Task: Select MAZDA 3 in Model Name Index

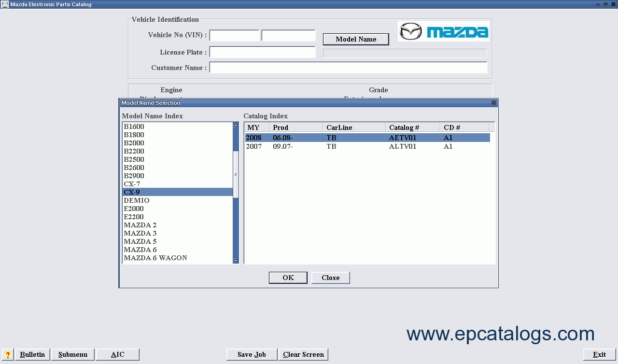Action: pos(178,233)
